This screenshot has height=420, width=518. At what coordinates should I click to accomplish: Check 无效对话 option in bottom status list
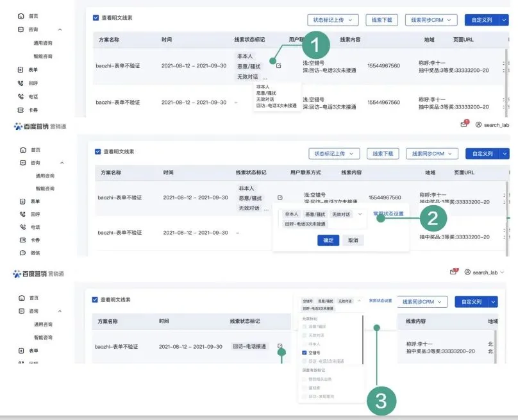[x=305, y=335]
